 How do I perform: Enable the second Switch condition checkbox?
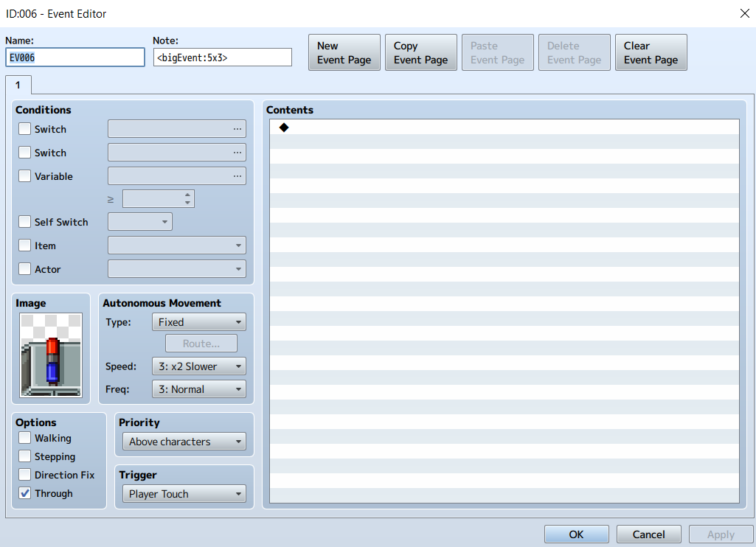24,153
